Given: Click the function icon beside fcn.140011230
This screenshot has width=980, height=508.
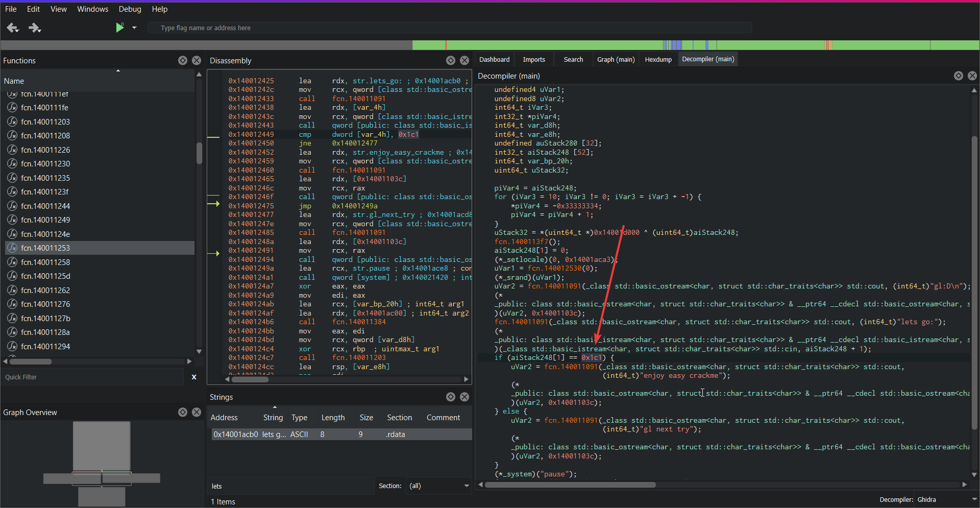Looking at the screenshot, I should pyautogui.click(x=12, y=163).
